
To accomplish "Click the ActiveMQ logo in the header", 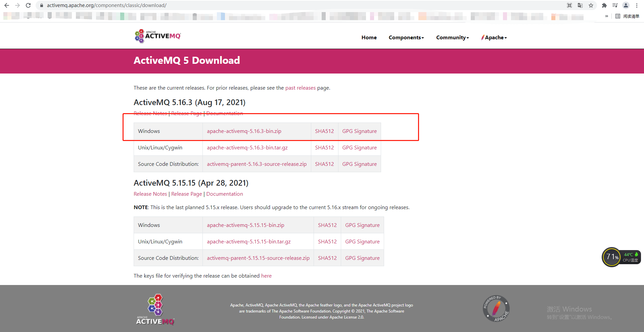I will 158,36.
